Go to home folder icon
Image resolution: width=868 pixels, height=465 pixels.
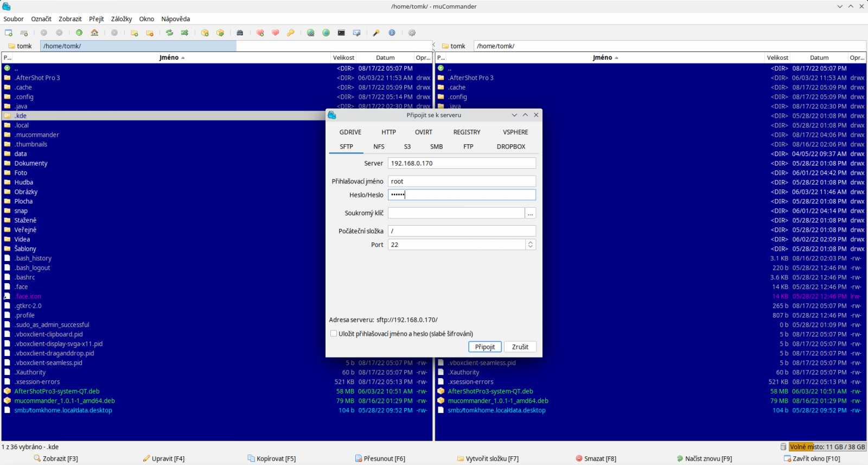[x=94, y=33]
